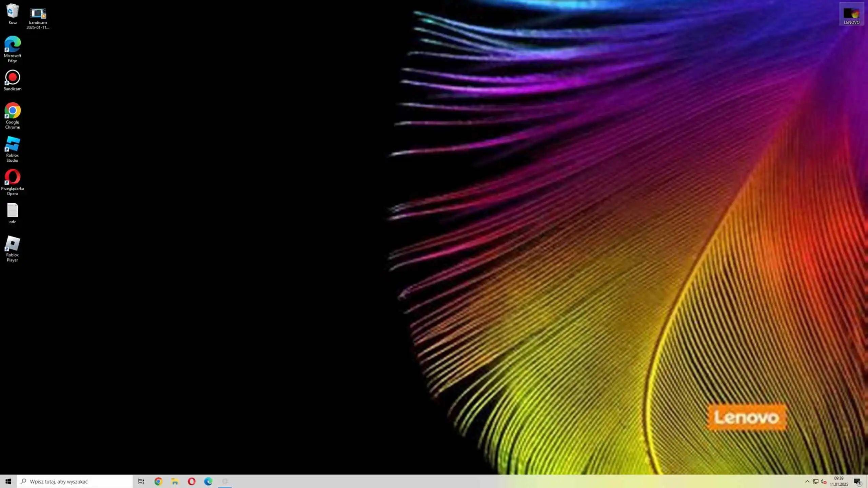Click the taskbar search box
The image size is (868, 488).
75,481
